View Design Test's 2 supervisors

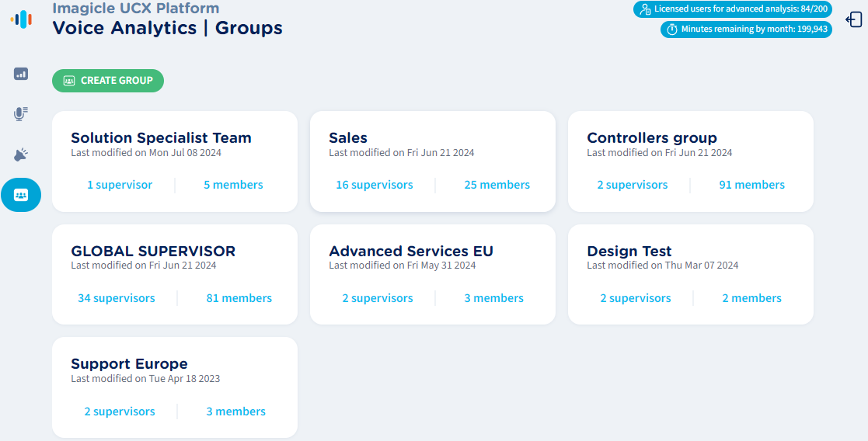coord(635,298)
